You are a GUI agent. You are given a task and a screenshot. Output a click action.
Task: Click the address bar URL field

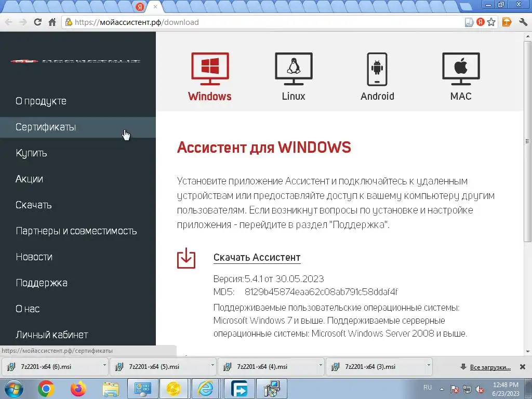264,22
